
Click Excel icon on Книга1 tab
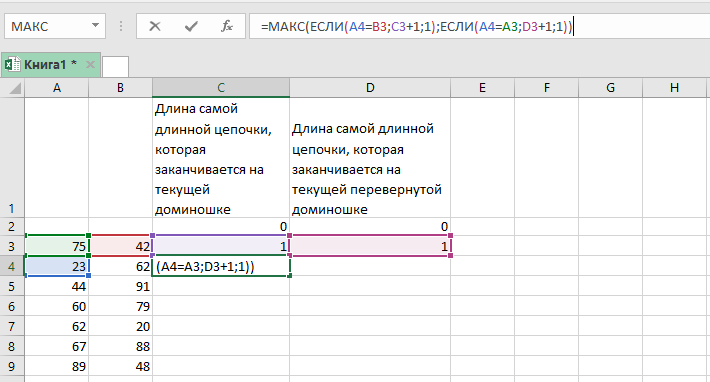pyautogui.click(x=13, y=65)
